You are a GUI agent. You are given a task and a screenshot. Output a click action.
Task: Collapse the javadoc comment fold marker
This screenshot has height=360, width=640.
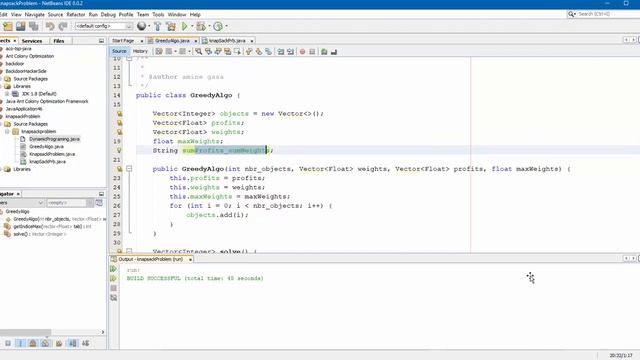(129, 58)
